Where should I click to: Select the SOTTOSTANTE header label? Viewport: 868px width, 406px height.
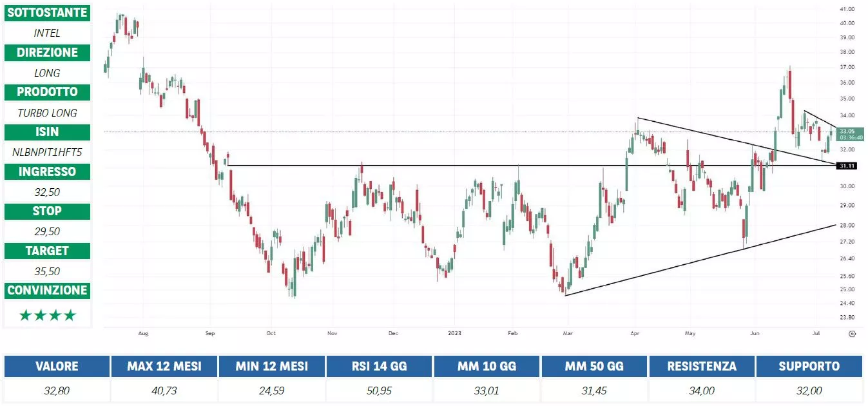click(47, 13)
